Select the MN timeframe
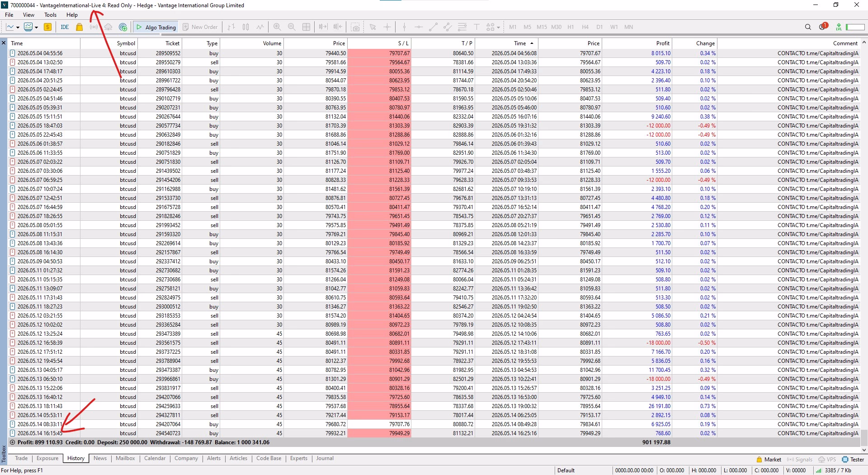 point(628,27)
